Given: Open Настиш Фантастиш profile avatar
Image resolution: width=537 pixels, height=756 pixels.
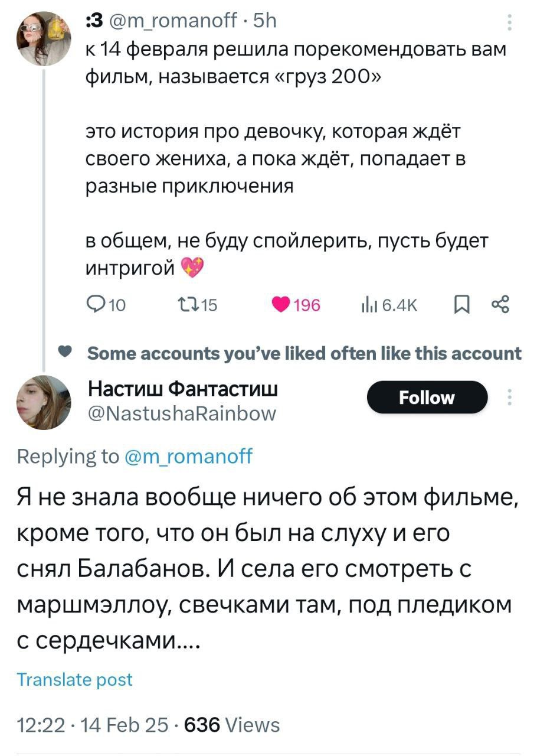Looking at the screenshot, I should pos(44,402).
